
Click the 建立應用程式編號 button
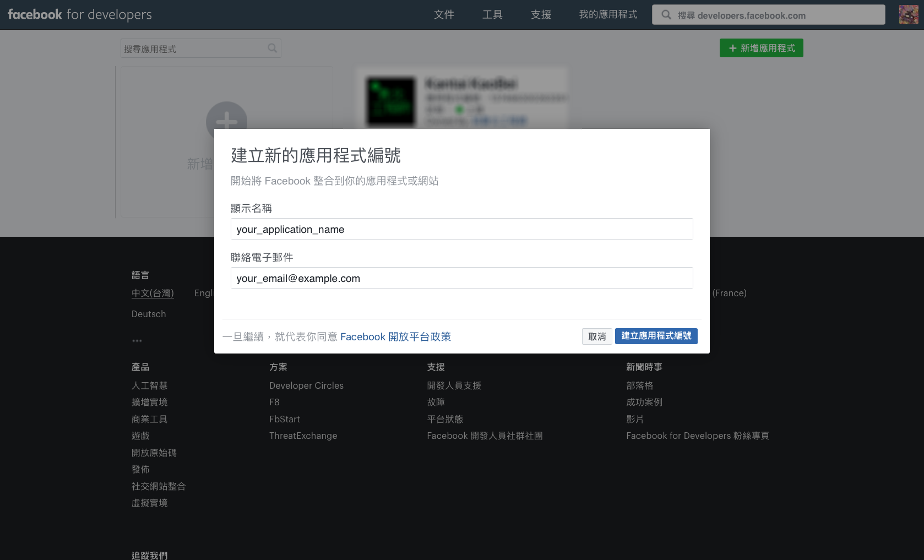pos(656,336)
